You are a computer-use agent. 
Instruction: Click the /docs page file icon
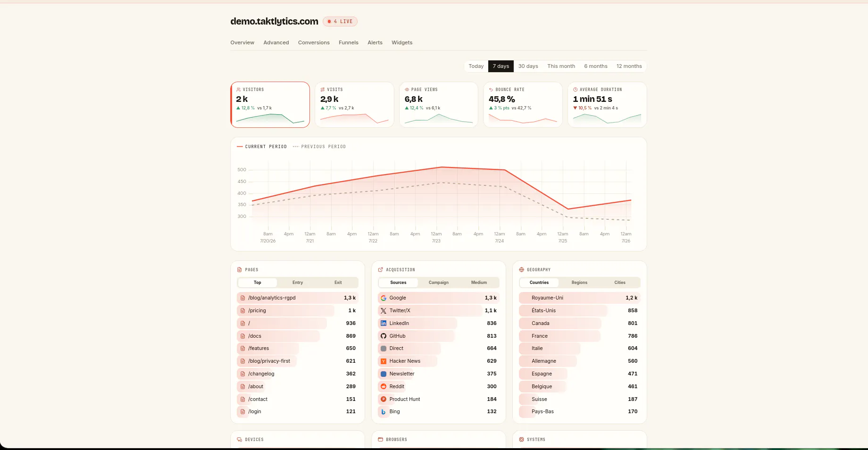pos(243,336)
